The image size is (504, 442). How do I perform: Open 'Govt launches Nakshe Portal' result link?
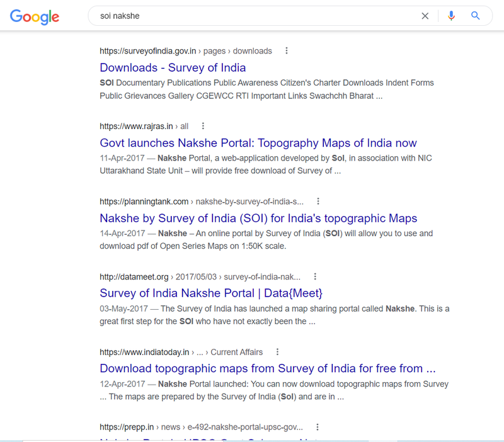258,143
